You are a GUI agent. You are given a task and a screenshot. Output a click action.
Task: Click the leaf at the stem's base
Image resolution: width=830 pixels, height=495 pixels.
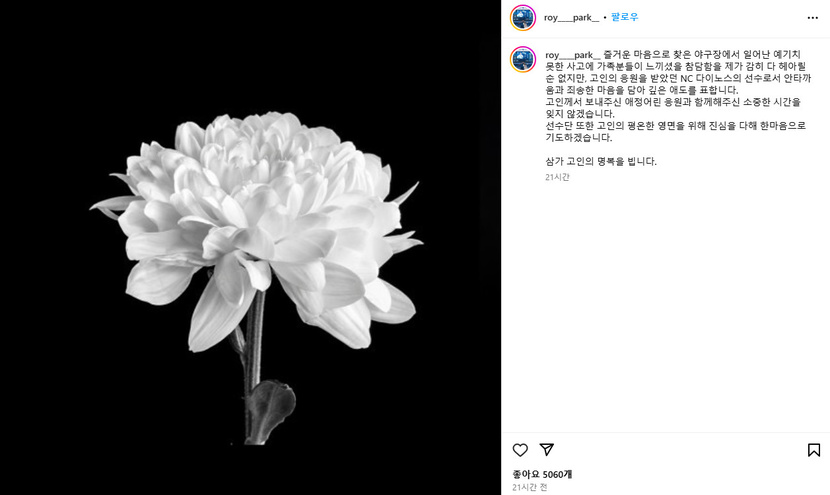pos(270,411)
